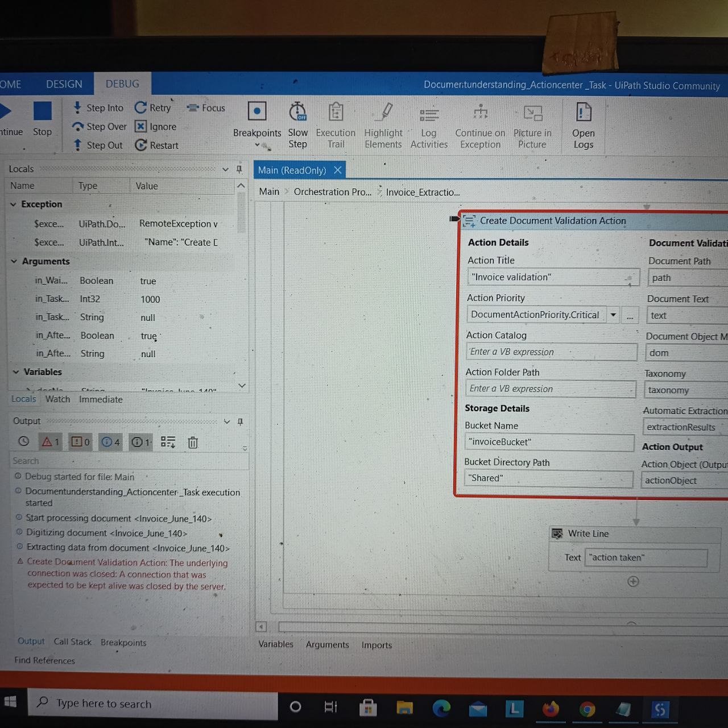Click Open Logs

(584, 125)
